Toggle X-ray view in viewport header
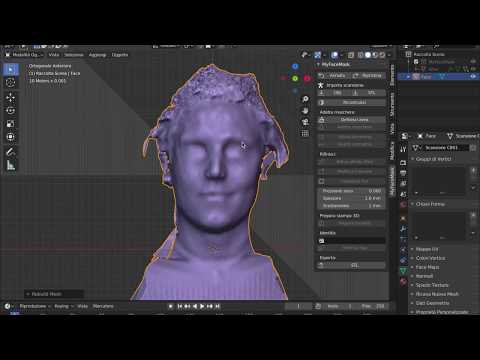 pos(351,55)
